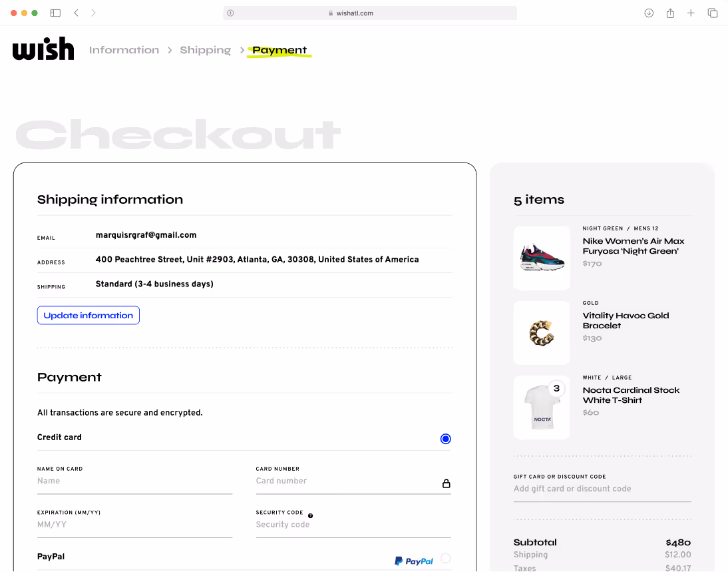
Task: Click the wishatl.com address bar
Action: [x=369, y=13]
